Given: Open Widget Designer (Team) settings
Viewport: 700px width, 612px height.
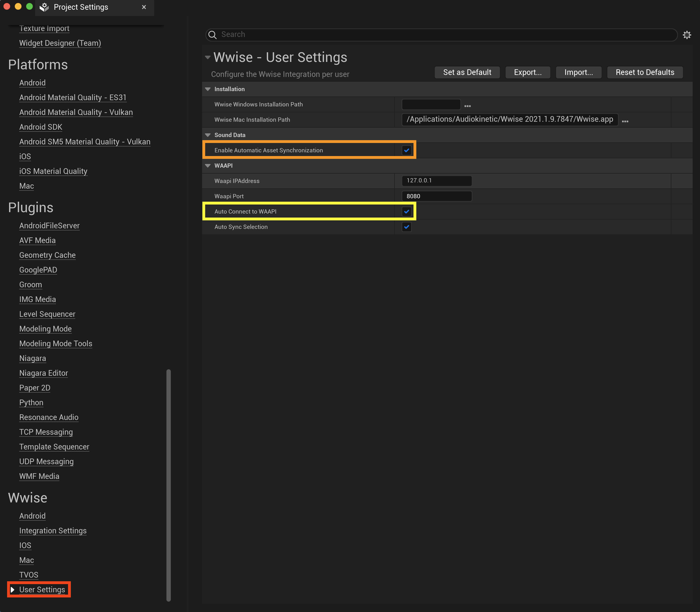Looking at the screenshot, I should point(60,43).
